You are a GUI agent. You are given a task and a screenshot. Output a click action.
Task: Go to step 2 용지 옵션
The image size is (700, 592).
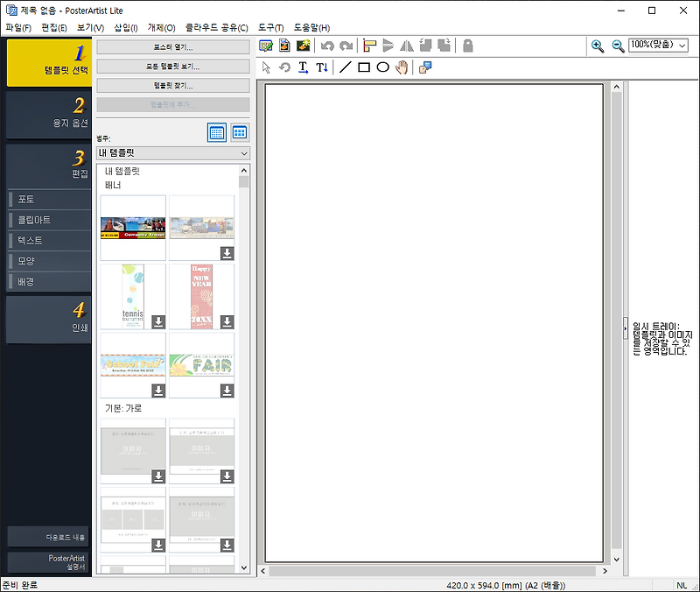pyautogui.click(x=49, y=115)
